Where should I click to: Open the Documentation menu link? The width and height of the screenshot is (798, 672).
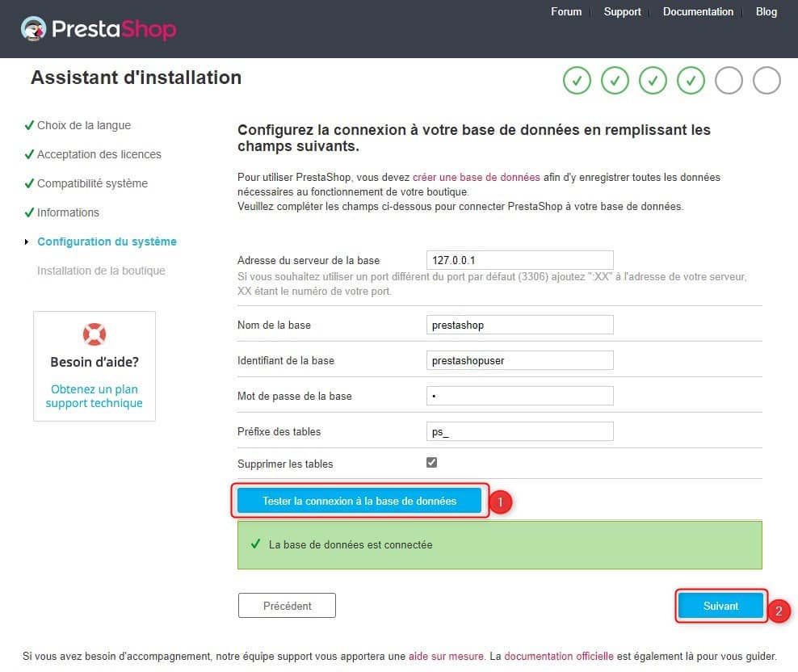click(698, 11)
